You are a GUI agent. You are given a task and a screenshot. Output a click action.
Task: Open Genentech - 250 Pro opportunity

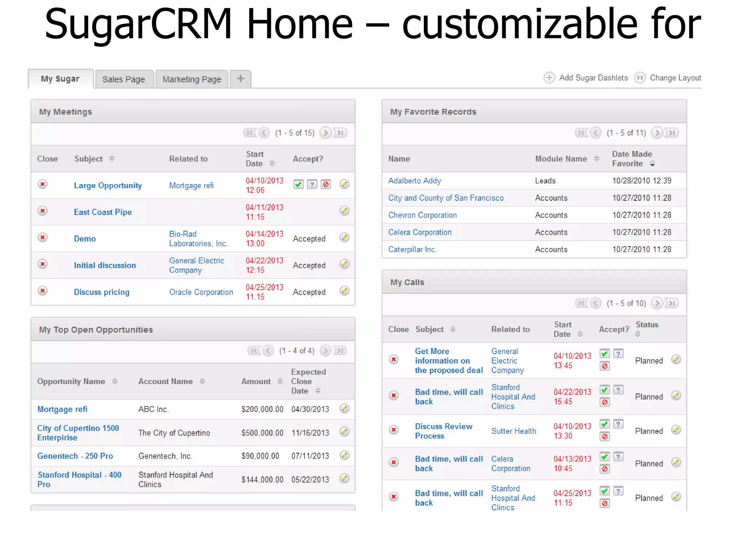click(x=75, y=456)
